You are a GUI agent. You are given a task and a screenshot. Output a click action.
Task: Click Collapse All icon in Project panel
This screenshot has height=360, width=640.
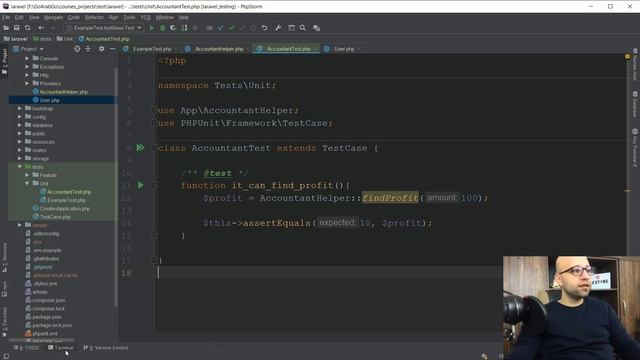click(88, 49)
